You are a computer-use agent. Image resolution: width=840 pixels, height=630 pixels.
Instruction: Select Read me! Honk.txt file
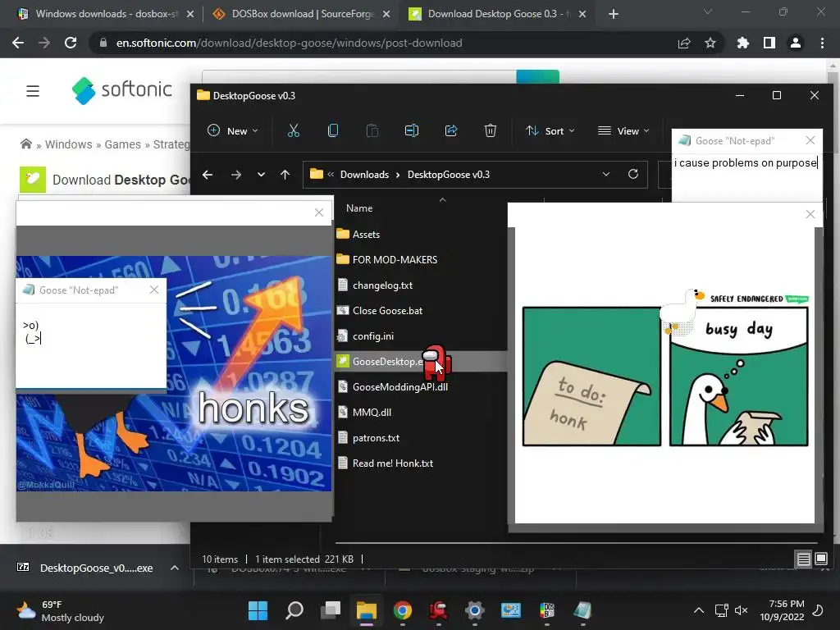coord(393,463)
